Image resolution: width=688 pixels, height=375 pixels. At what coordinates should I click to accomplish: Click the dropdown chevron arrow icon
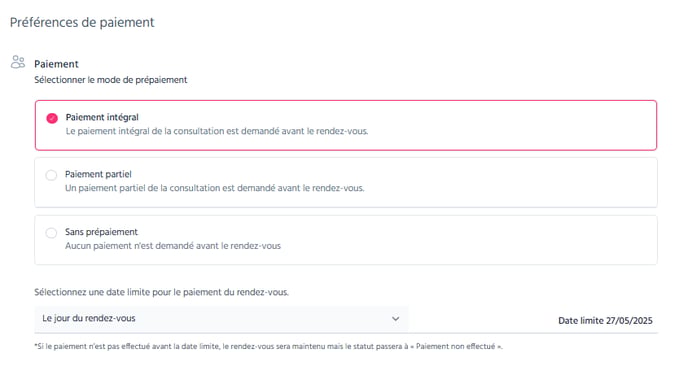click(395, 319)
